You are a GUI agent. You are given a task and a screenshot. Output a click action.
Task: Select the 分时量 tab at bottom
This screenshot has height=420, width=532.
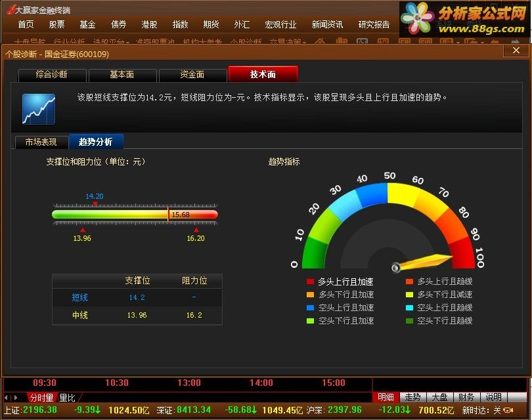tap(42, 397)
